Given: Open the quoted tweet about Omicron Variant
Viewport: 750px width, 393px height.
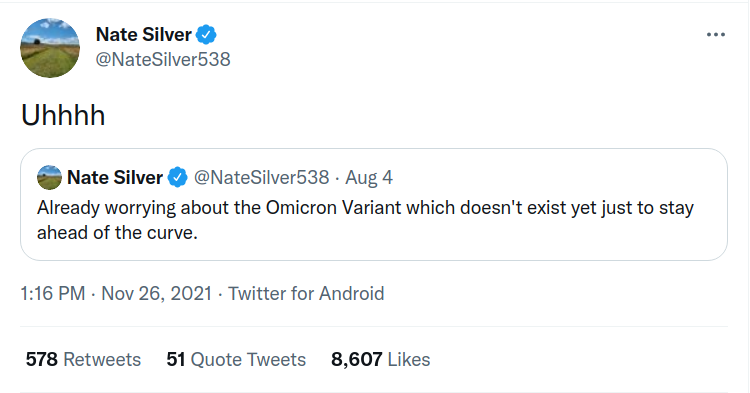Looking at the screenshot, I should (x=374, y=205).
